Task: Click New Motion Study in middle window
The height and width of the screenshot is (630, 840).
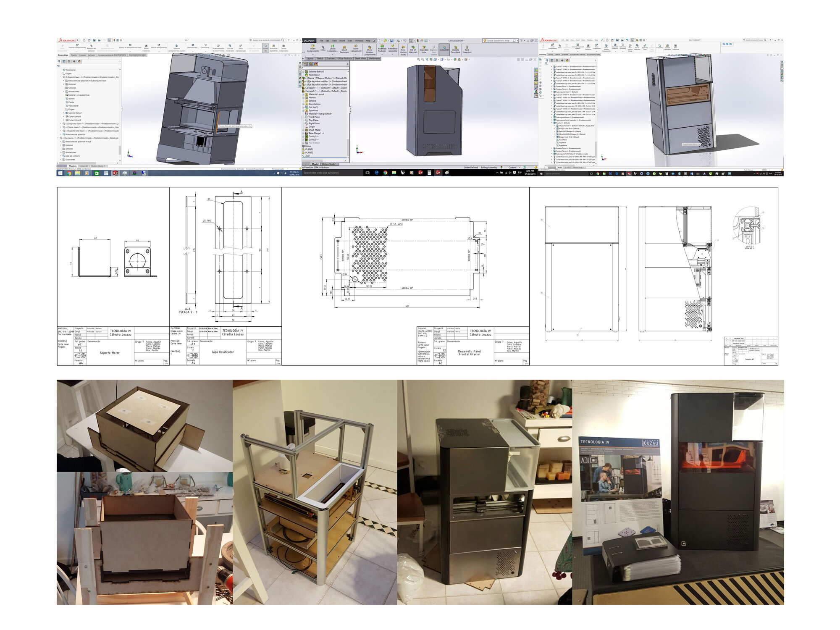Action: click(403, 51)
